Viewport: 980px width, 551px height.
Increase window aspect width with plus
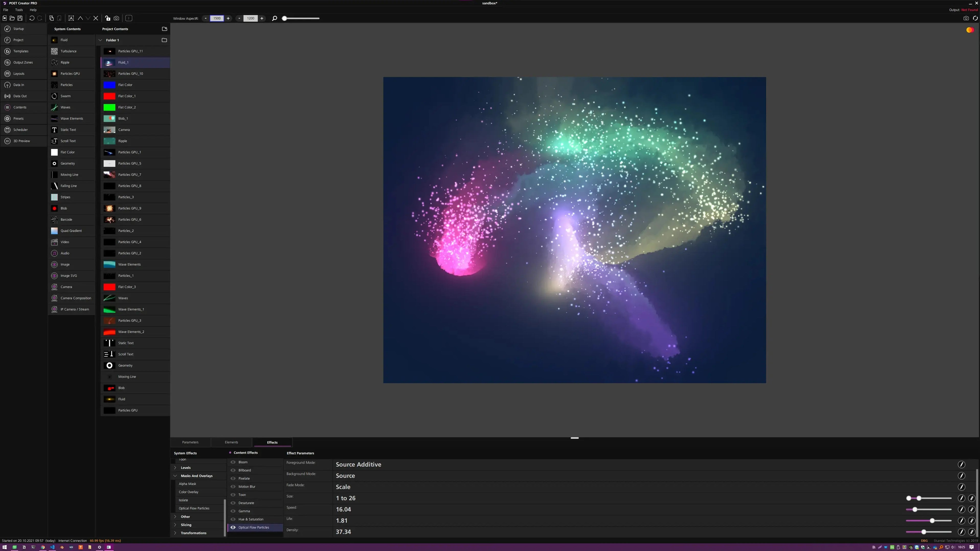[228, 18]
